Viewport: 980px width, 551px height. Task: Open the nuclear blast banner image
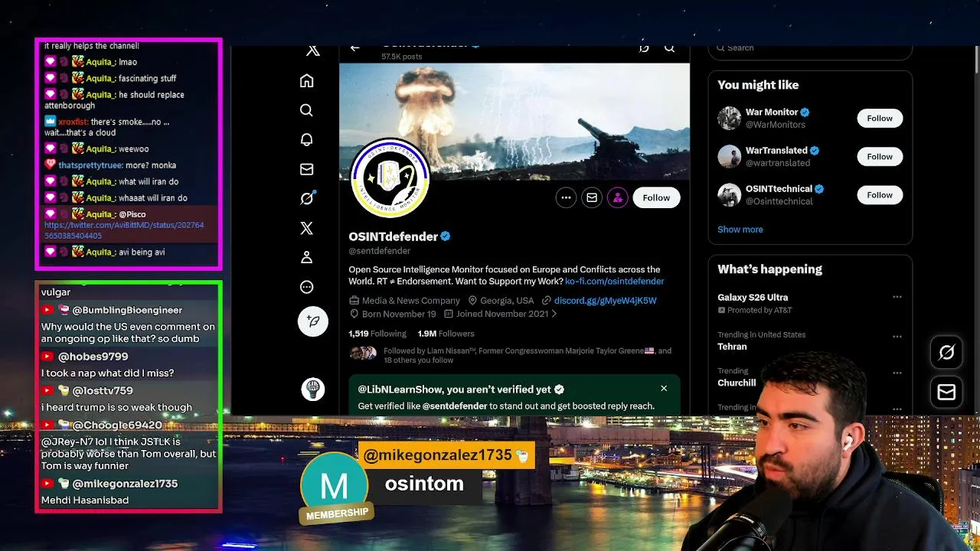514,121
